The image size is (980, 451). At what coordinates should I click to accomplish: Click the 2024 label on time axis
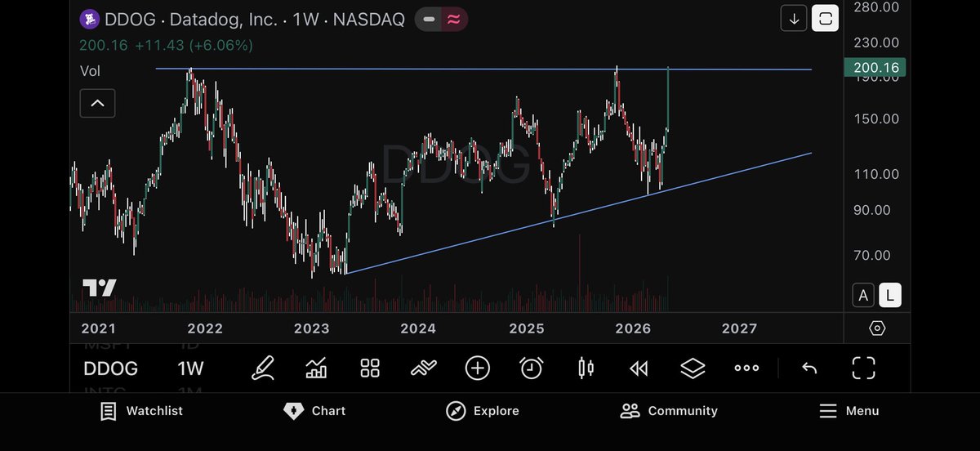418,328
